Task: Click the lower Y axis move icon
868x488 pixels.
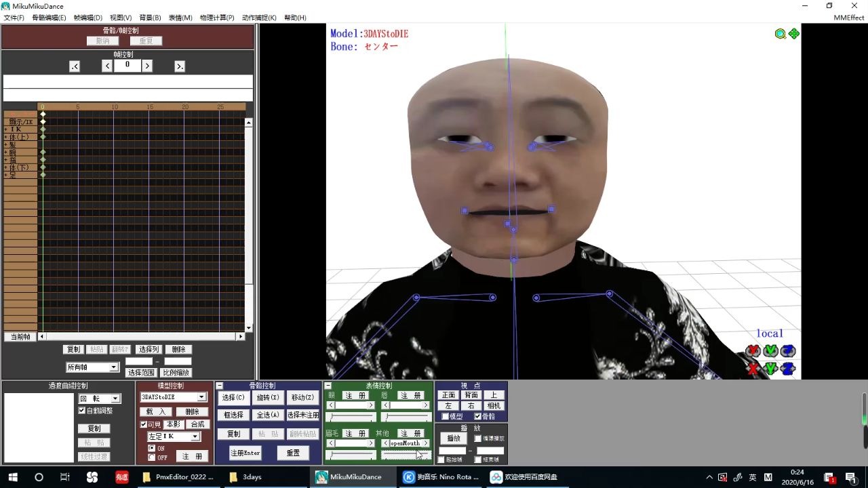Action: 770,369
